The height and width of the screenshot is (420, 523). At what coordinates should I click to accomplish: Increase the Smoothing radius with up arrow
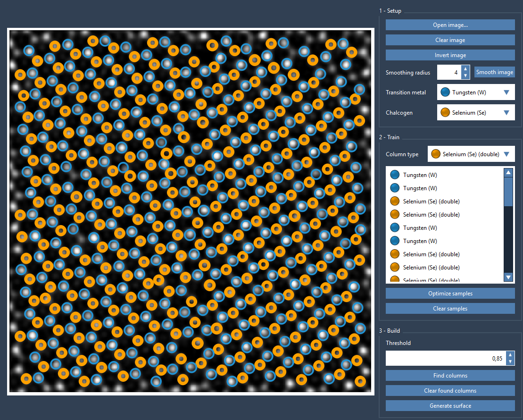(x=465, y=69)
